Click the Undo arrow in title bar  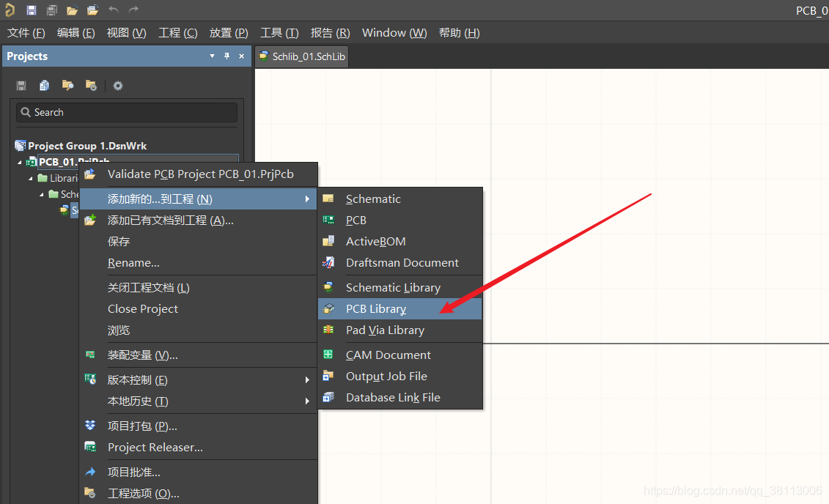(x=113, y=10)
